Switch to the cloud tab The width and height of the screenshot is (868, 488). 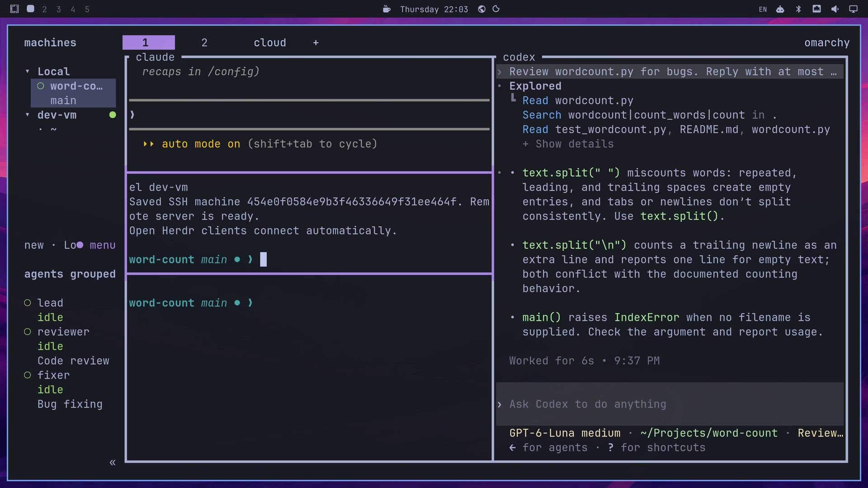tap(270, 42)
